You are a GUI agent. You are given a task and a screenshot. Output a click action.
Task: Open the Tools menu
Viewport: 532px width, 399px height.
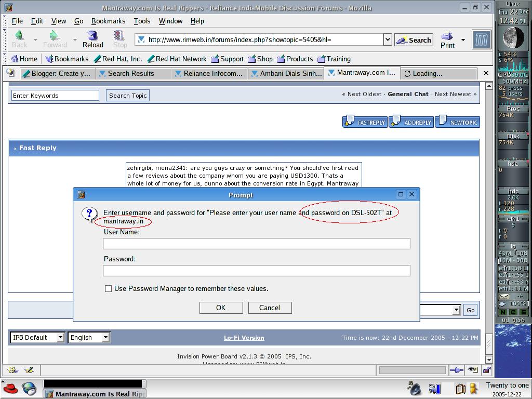pos(142,21)
